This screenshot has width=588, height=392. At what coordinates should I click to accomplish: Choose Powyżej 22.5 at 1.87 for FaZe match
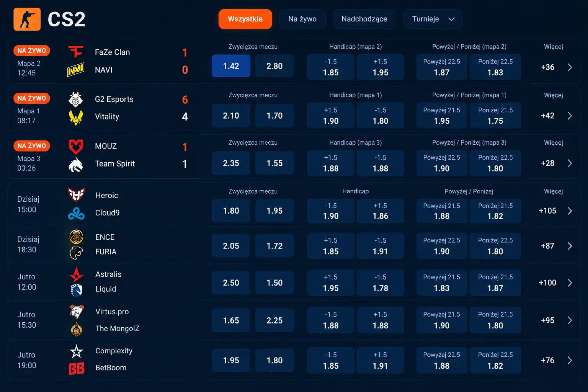(x=441, y=67)
